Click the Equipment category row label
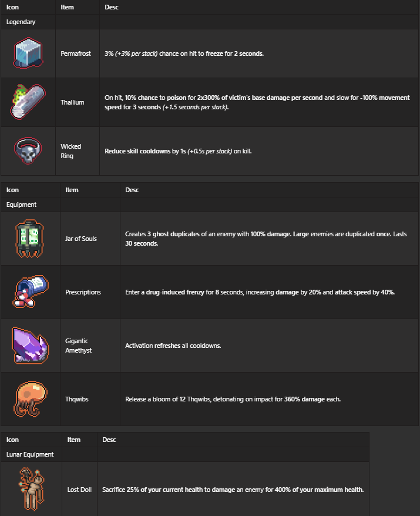The image size is (420, 516). point(22,205)
